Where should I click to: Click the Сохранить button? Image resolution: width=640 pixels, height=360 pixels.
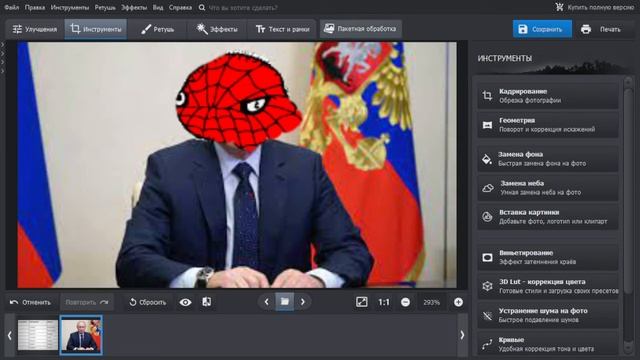542,29
